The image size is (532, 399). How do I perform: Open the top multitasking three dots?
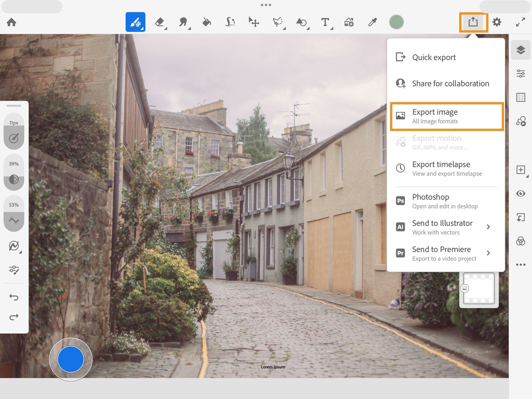[266, 5]
